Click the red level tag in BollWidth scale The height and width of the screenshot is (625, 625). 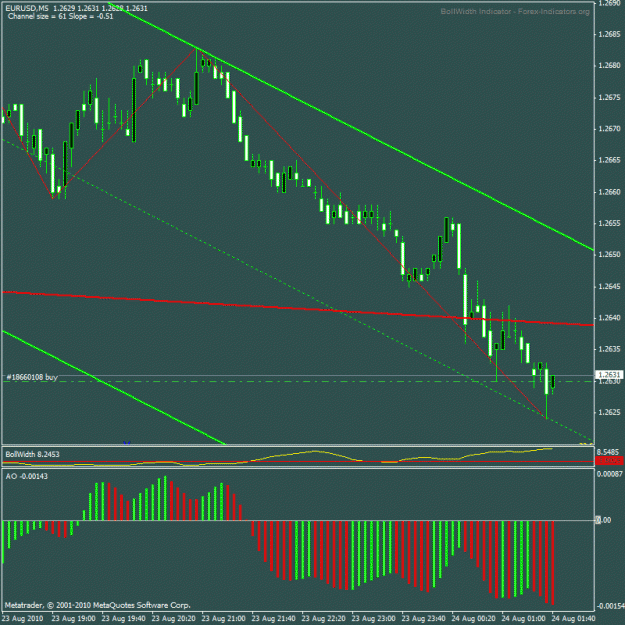[x=609, y=460]
